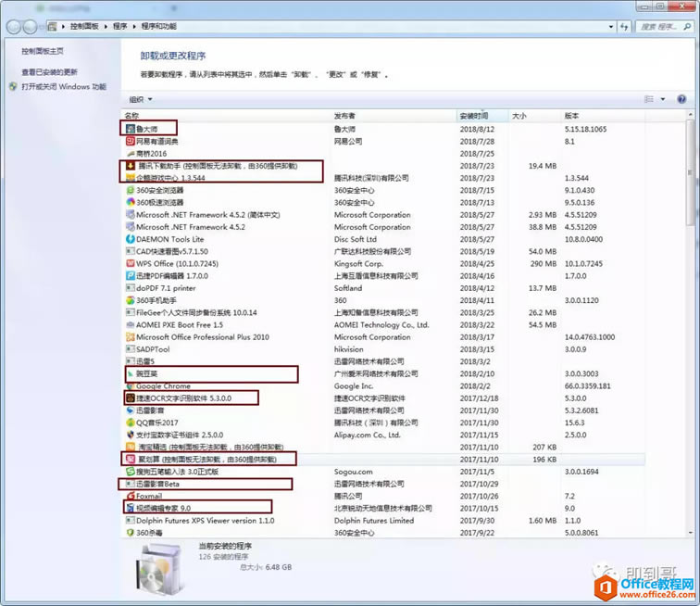Select CAD快速看图v5.7.1.50 row

point(383,252)
